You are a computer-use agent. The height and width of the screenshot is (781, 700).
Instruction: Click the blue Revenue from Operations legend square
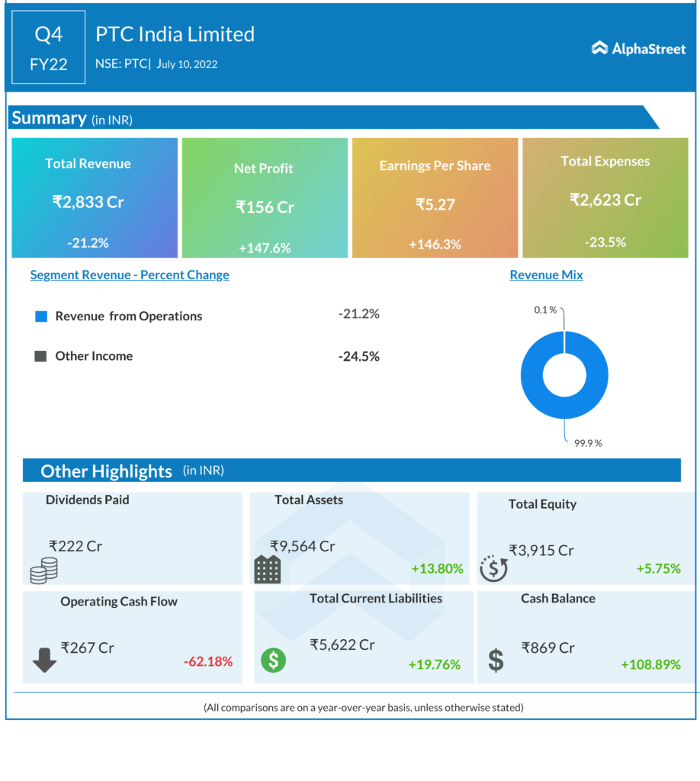point(41,316)
